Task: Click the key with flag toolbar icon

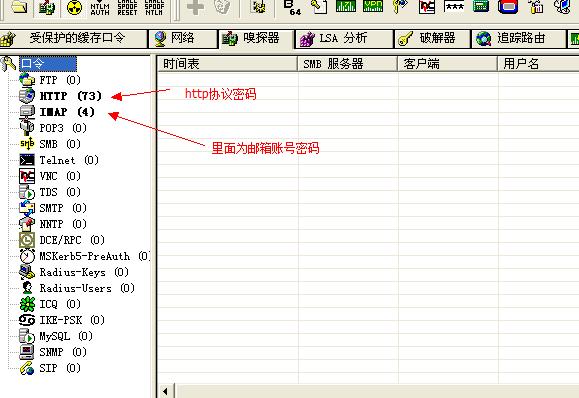Action: point(400,7)
